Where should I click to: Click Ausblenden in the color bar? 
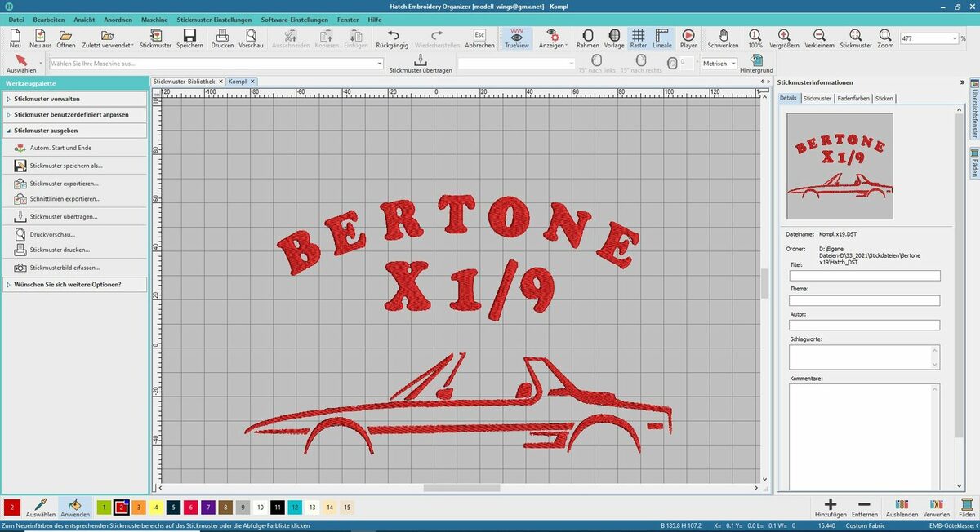tap(902, 508)
